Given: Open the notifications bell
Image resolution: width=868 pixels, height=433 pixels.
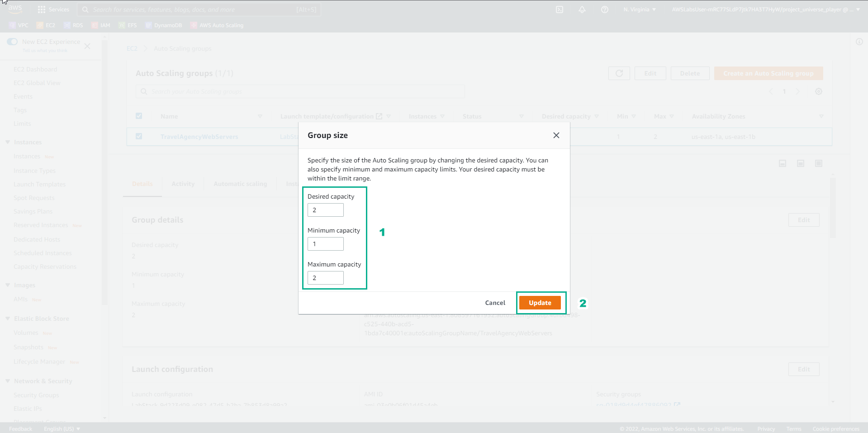Looking at the screenshot, I should (x=582, y=10).
